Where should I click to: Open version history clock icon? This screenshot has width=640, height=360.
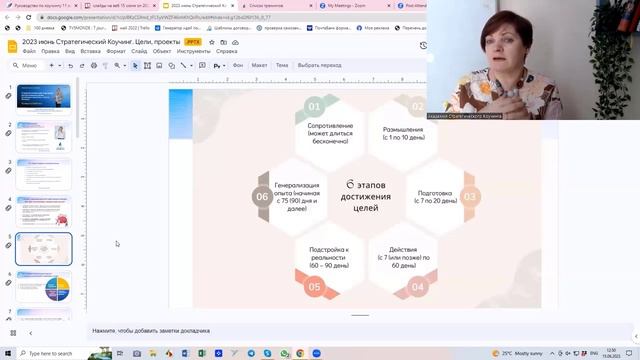[423, 46]
